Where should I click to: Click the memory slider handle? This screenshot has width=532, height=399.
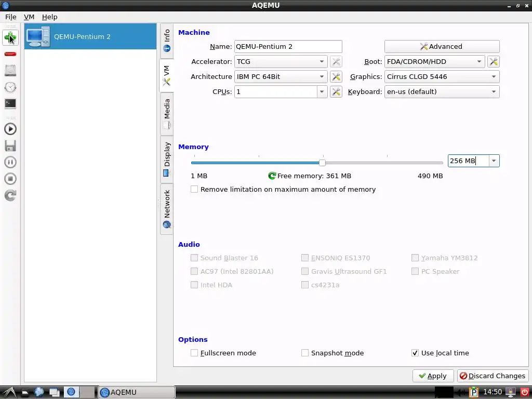[x=322, y=163]
